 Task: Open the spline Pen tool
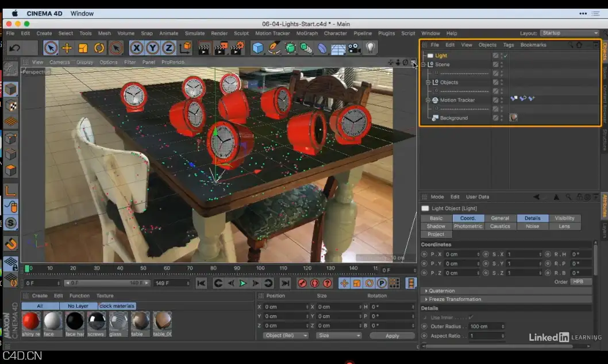click(274, 48)
